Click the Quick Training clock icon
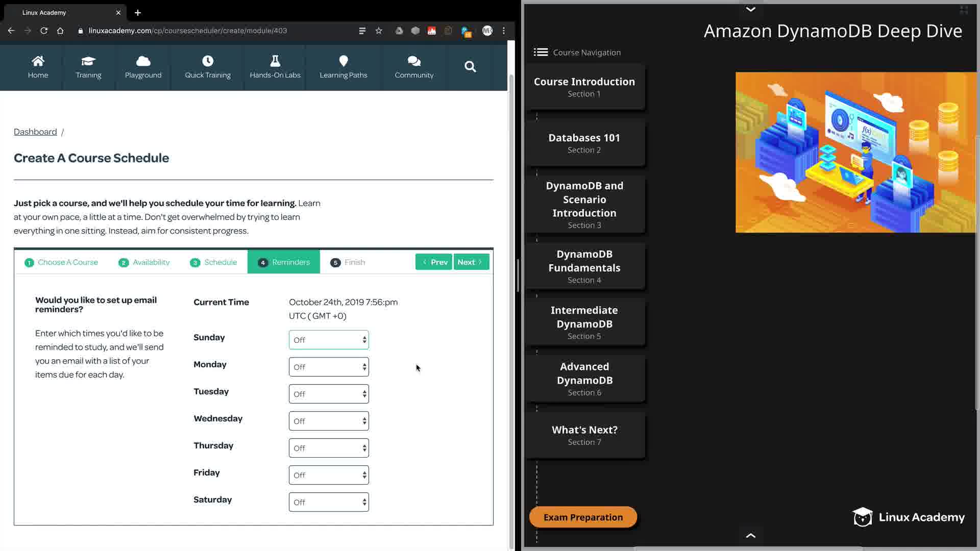Screen dimensions: 980x551 click(x=207, y=61)
